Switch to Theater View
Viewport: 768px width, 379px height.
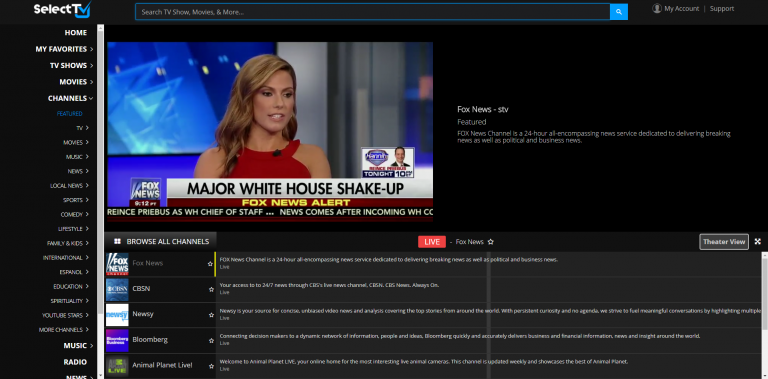point(724,241)
